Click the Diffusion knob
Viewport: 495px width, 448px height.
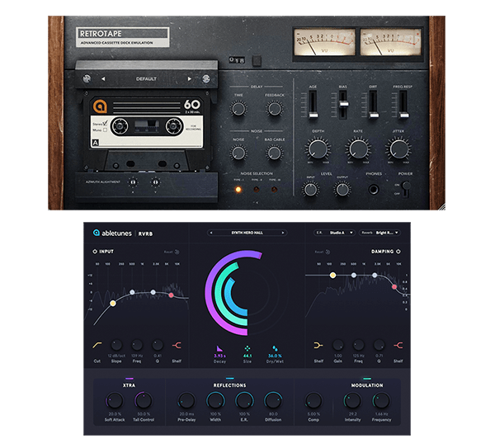pyautogui.click(x=273, y=400)
